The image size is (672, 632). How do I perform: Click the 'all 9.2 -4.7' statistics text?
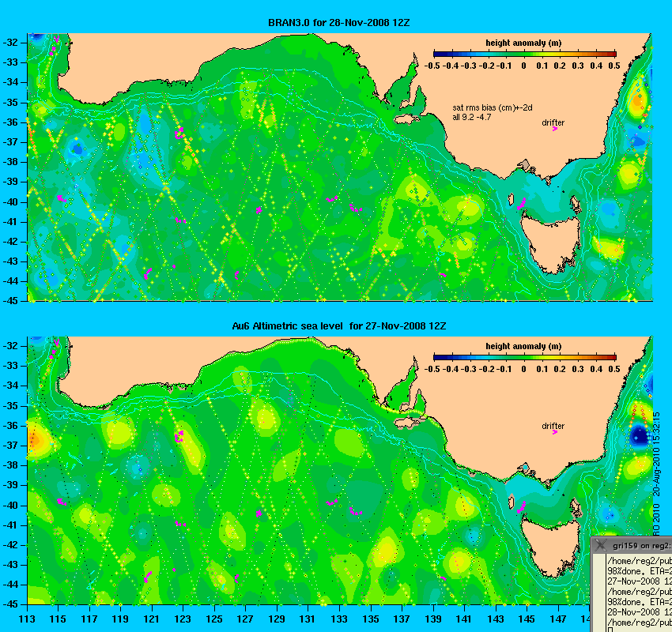click(472, 117)
